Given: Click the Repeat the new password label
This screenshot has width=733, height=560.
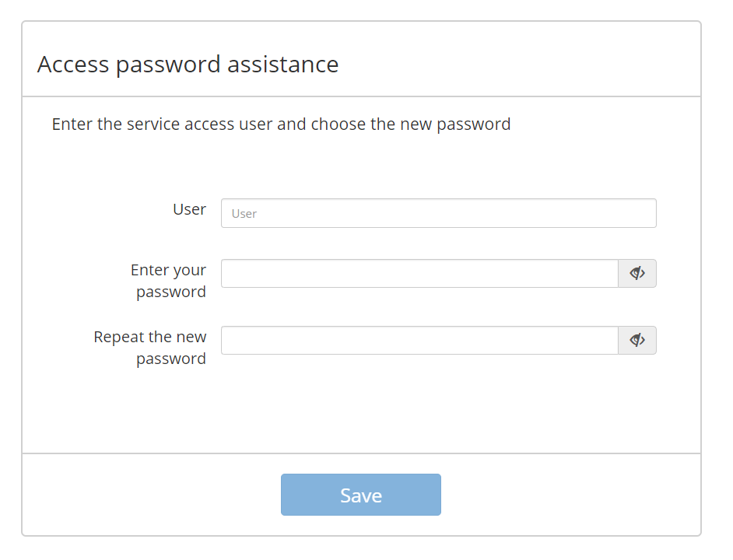Looking at the screenshot, I should [150, 348].
